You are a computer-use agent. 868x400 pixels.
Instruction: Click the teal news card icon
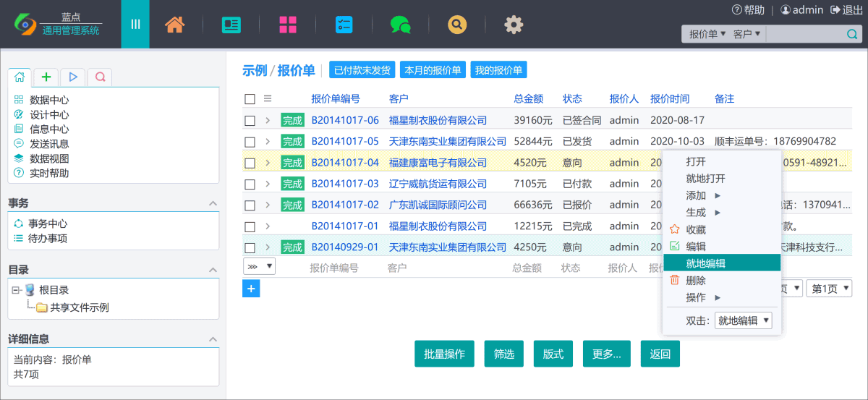(231, 25)
